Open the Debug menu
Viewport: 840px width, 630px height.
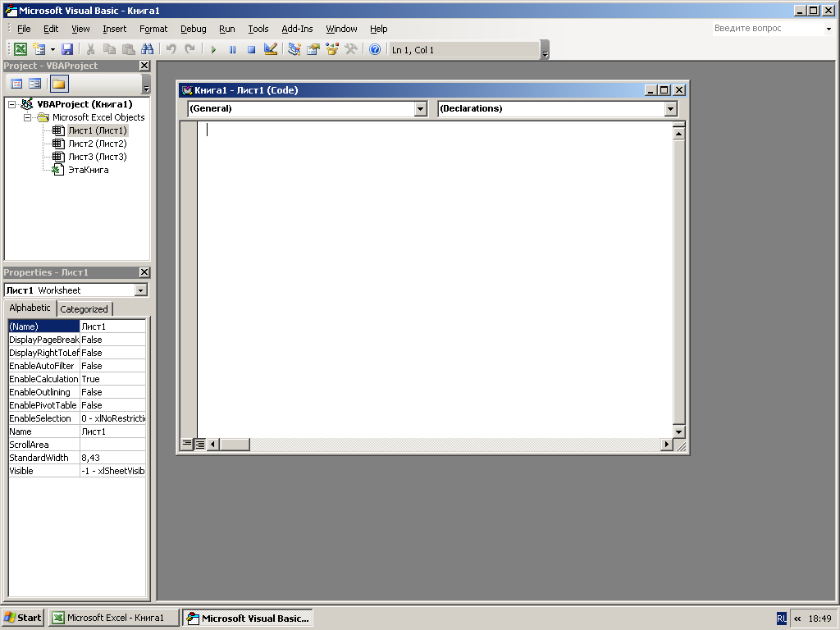coord(194,29)
